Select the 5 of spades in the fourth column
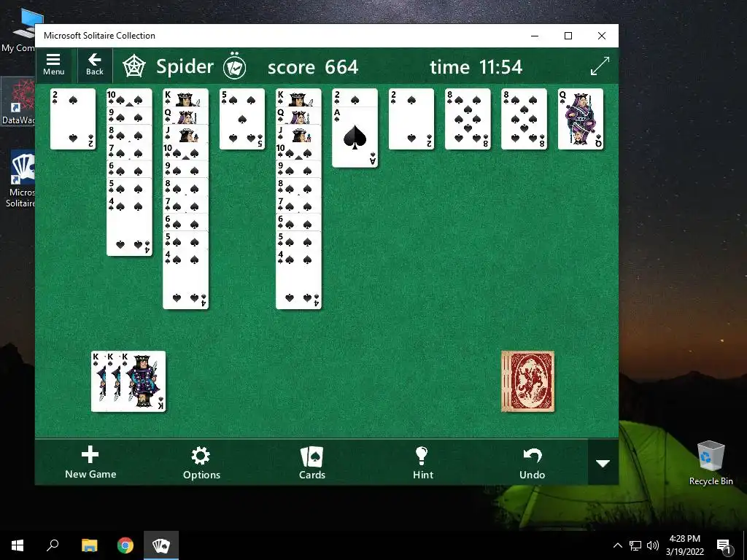The height and width of the screenshot is (560, 747). point(242,119)
